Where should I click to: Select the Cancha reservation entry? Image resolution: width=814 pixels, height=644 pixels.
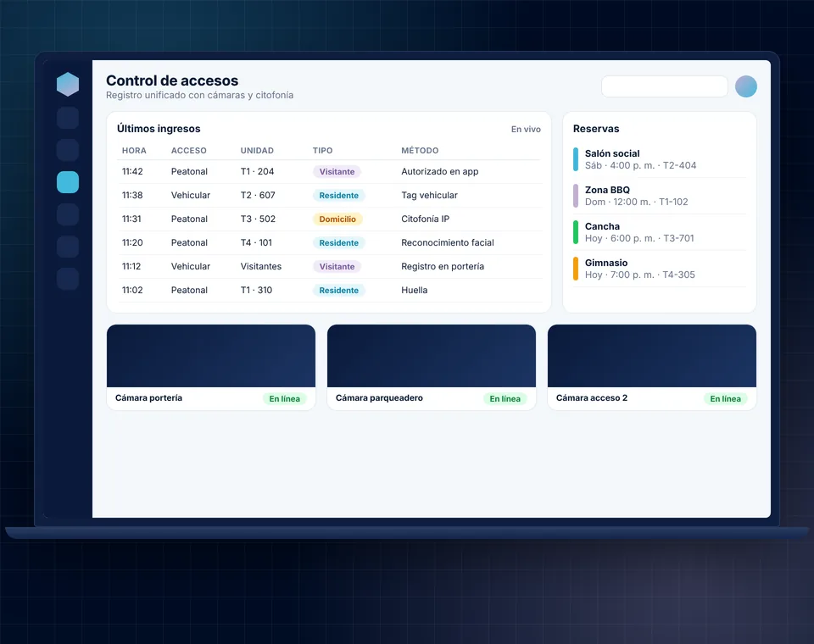tap(660, 232)
